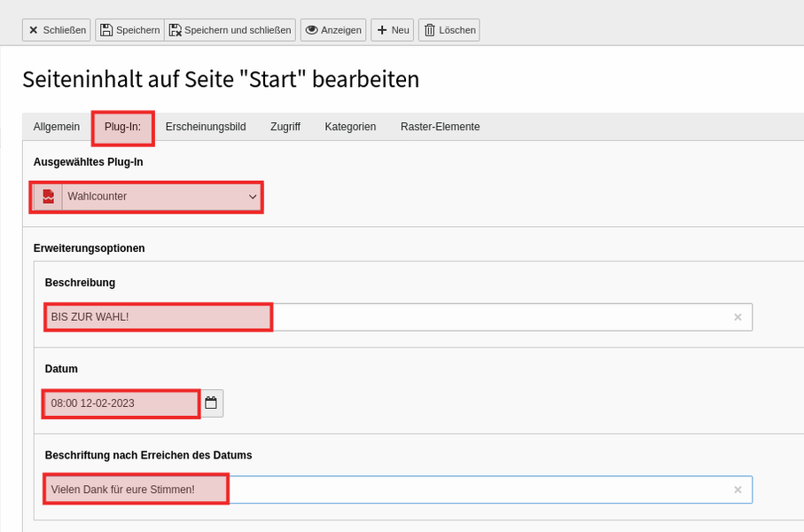
Task: Clear the Beschreibung field with X
Action: 738,317
